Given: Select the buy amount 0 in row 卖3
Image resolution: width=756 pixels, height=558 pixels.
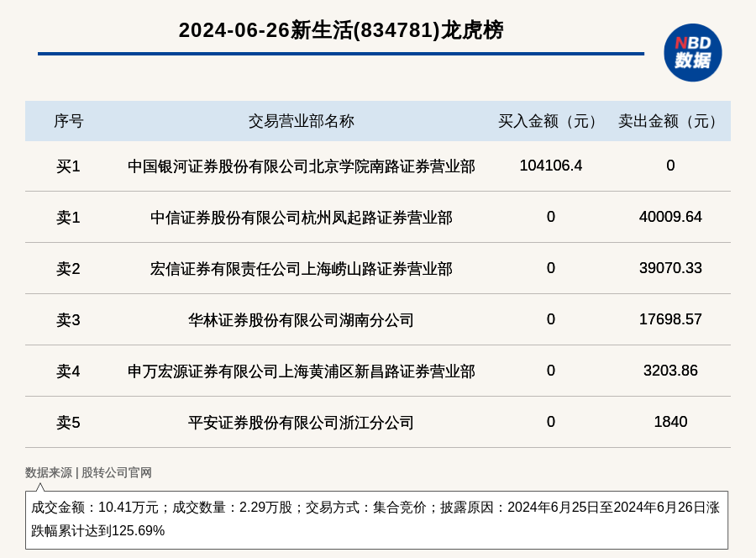Looking at the screenshot, I should tap(550, 319).
